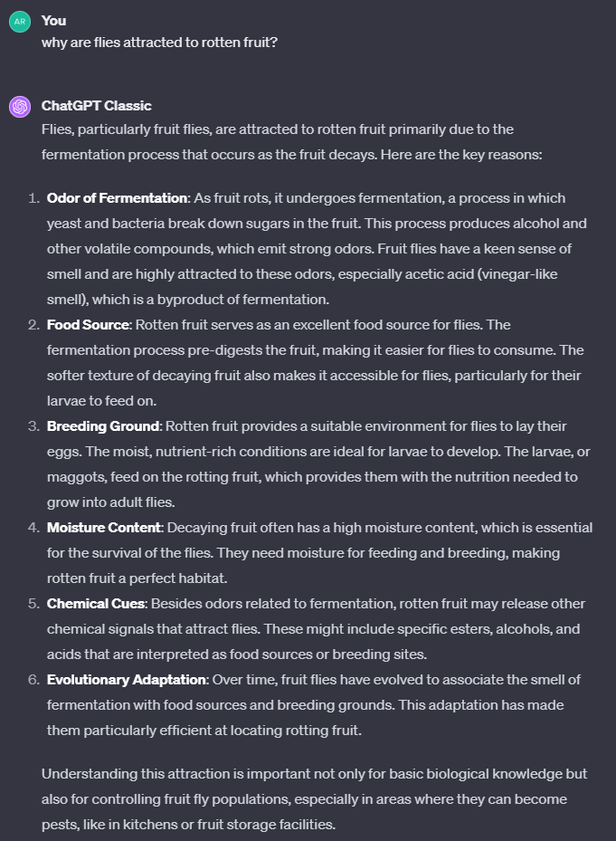Click list number 1 marker
This screenshot has height=841, width=616.
(x=33, y=198)
